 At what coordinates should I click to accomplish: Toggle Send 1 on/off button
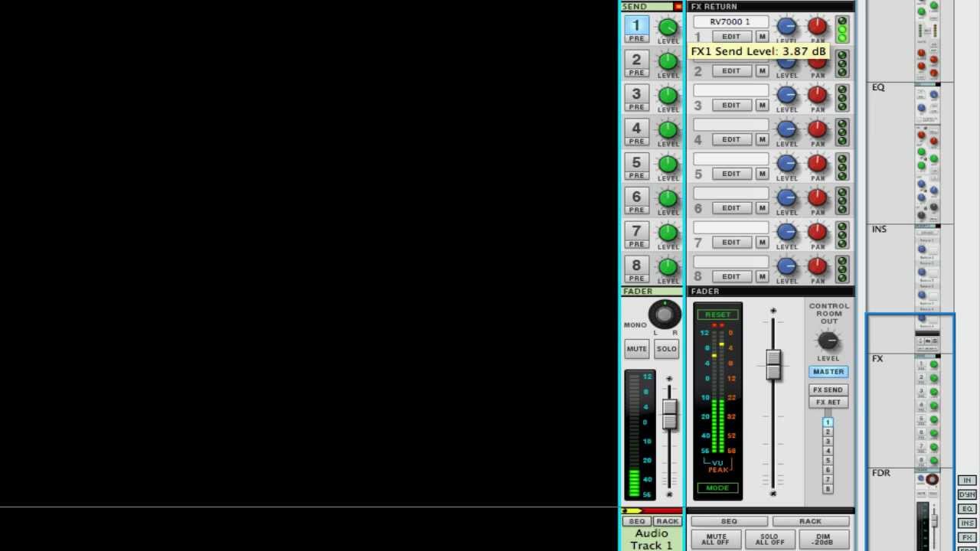click(636, 24)
